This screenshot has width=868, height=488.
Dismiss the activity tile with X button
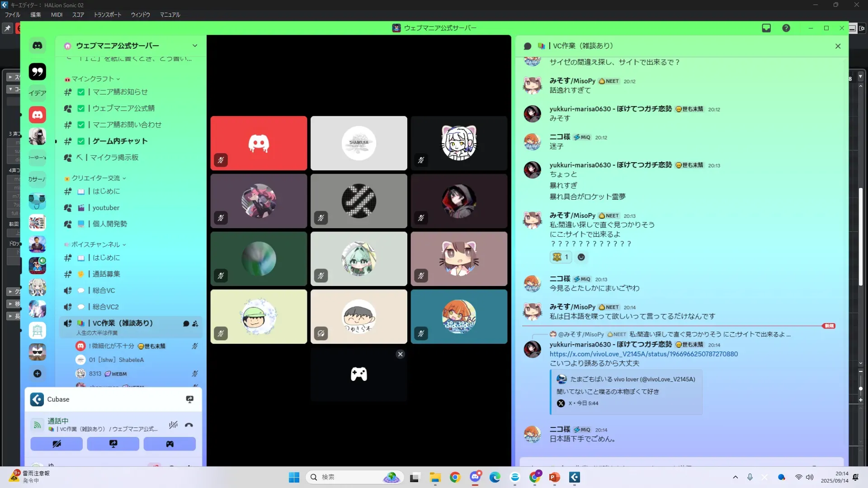click(x=400, y=354)
